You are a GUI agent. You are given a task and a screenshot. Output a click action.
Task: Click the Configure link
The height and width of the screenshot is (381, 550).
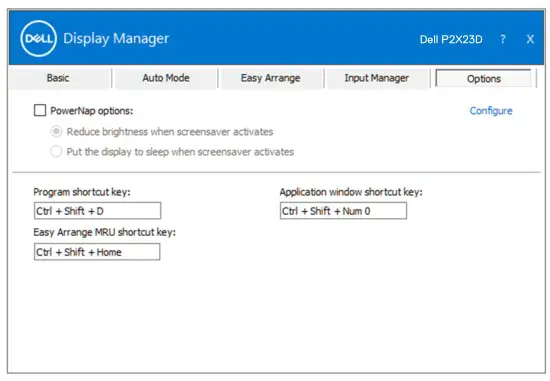[x=491, y=111]
